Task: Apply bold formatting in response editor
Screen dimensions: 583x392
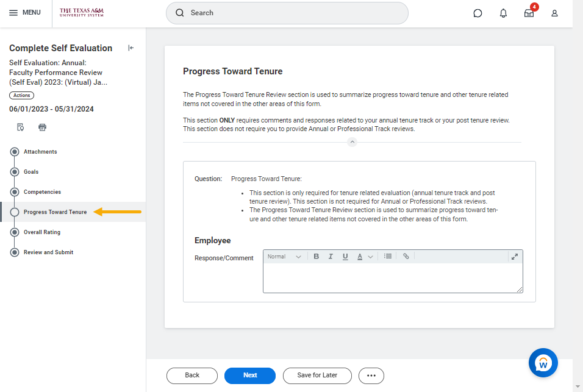Action: tap(316, 257)
